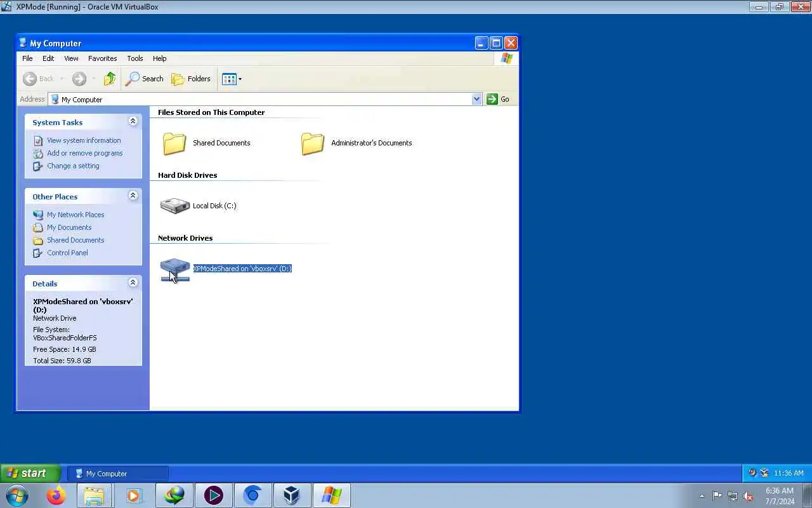812x508 pixels.
Task: Open VirtualBox Manager from host taskbar
Action: pyautogui.click(x=292, y=495)
